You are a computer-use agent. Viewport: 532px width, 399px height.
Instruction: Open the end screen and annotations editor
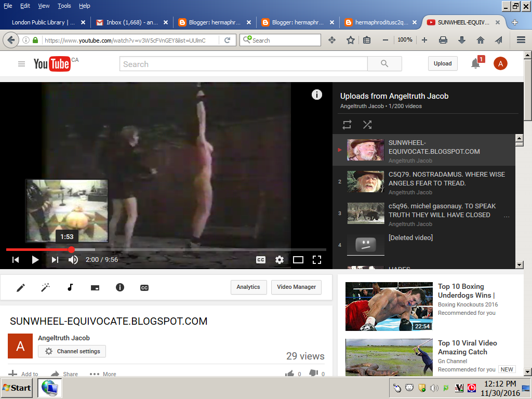pos(95,288)
